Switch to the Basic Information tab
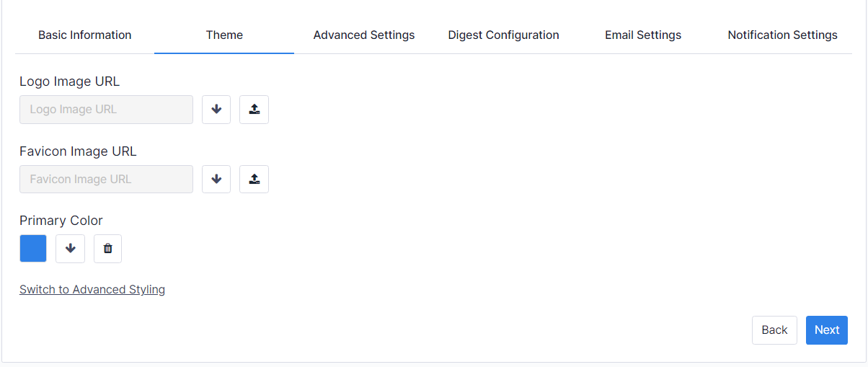This screenshot has height=367, width=868. (x=84, y=35)
